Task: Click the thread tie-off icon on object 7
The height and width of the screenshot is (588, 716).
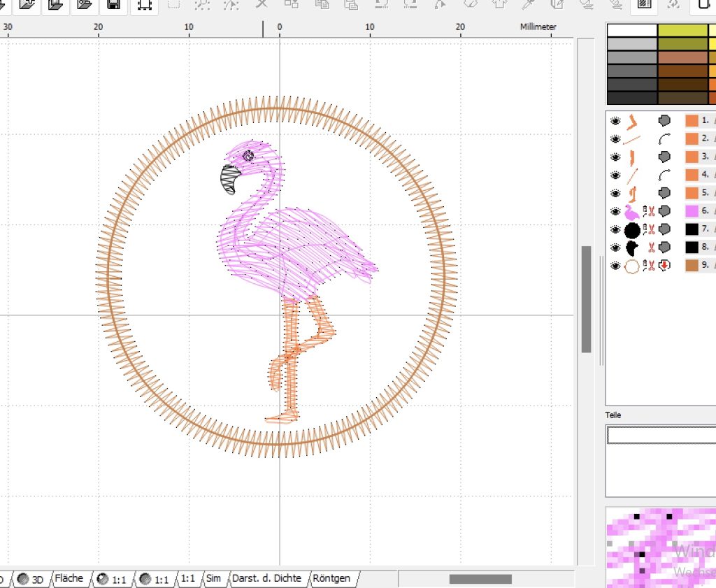Action: 645,229
